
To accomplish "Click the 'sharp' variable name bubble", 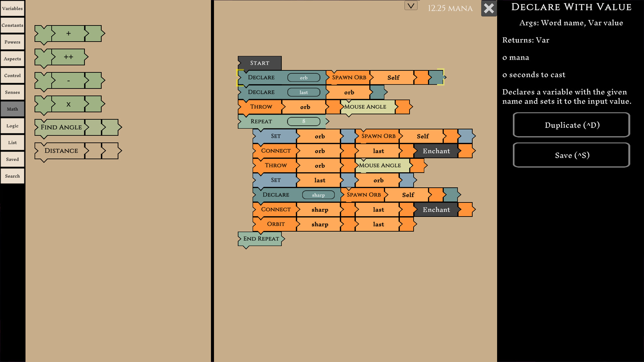I will click(x=318, y=195).
